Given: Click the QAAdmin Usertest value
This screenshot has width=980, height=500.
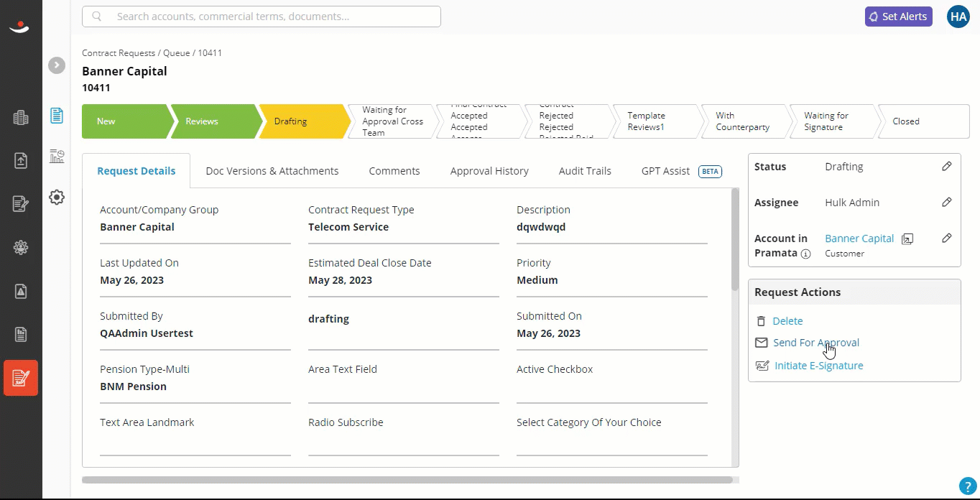Looking at the screenshot, I should tap(147, 333).
